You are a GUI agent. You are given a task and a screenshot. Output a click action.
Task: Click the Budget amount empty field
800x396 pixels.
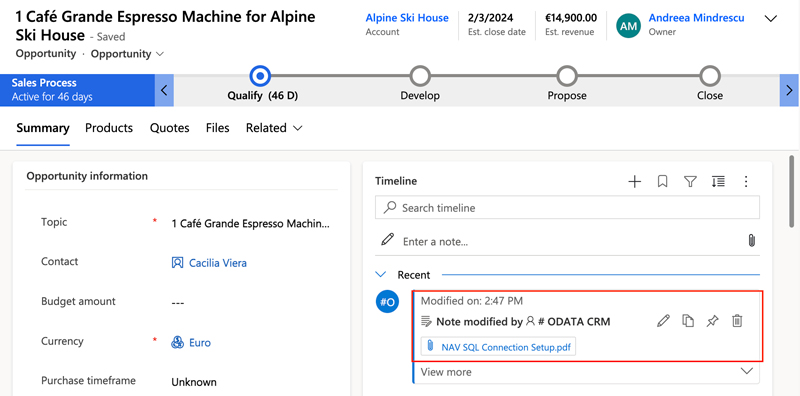click(x=178, y=303)
